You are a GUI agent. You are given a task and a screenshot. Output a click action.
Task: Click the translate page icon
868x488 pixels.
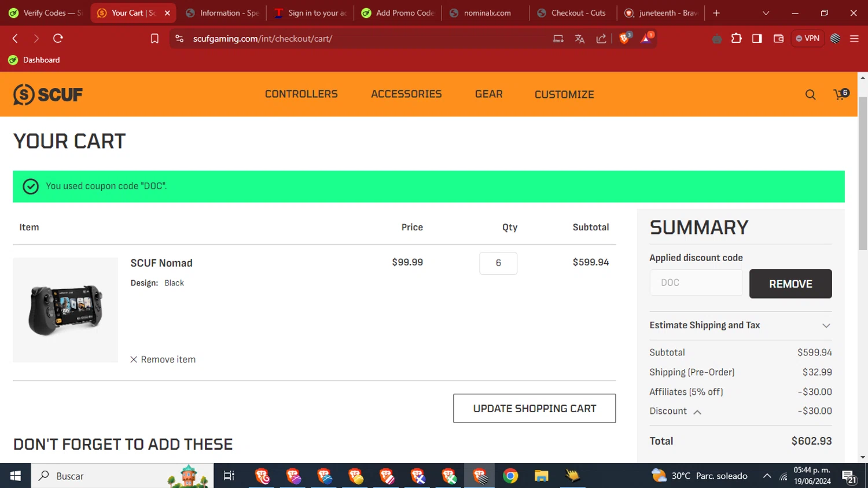[x=580, y=39]
